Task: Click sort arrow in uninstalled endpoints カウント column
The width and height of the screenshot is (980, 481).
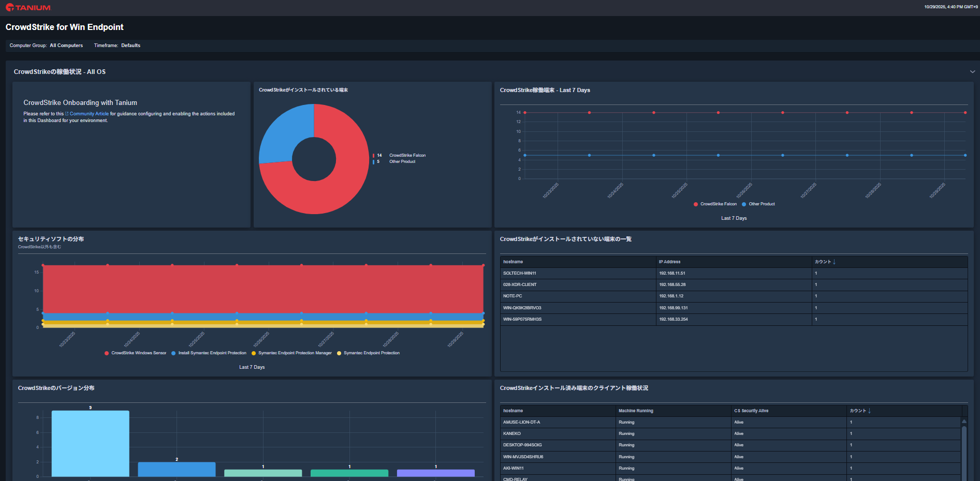Action: [x=834, y=262]
